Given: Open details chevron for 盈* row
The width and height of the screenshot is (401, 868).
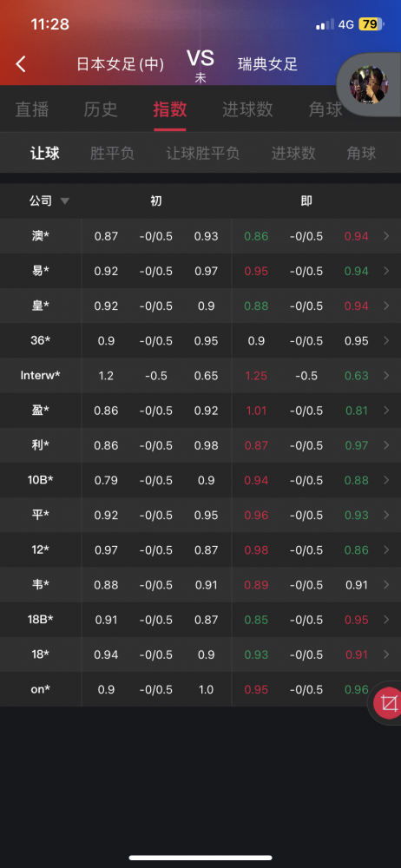Looking at the screenshot, I should coord(386,411).
